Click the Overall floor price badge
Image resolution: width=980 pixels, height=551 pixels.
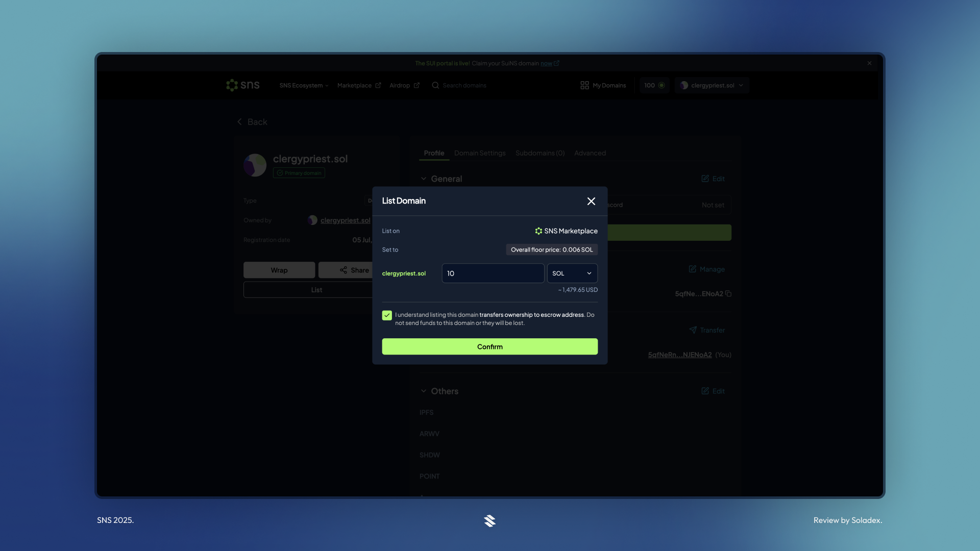552,250
